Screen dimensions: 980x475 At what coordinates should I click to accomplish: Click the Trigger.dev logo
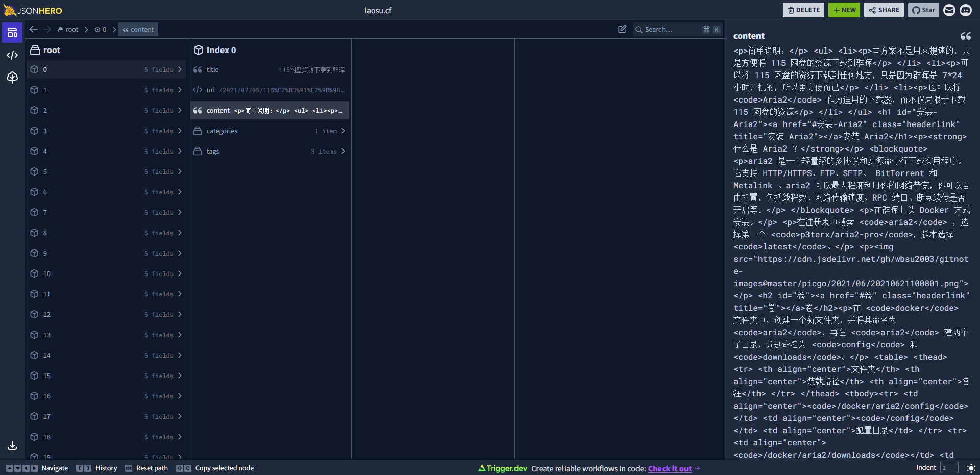(503, 468)
